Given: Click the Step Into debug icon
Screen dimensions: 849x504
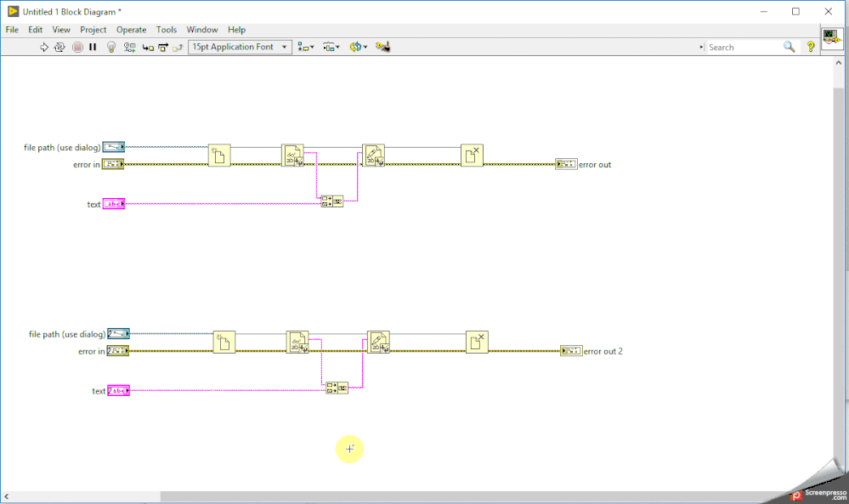Looking at the screenshot, I should pyautogui.click(x=148, y=48).
